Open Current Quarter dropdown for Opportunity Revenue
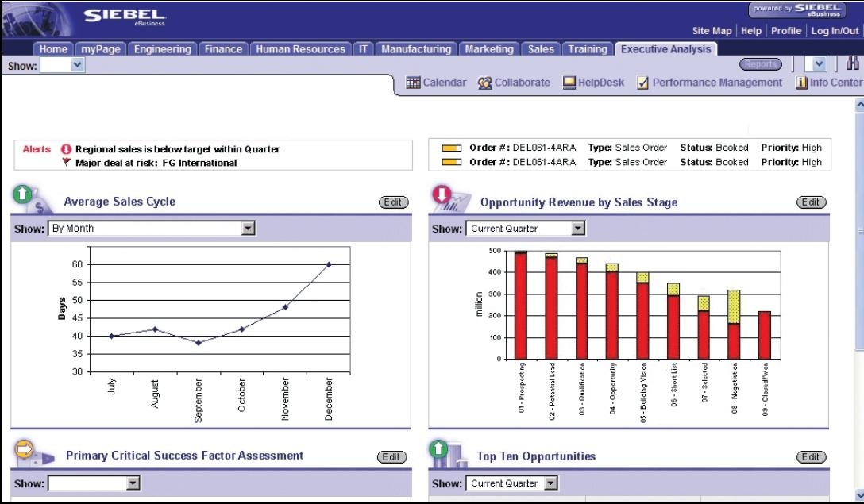The image size is (864, 504). click(577, 228)
